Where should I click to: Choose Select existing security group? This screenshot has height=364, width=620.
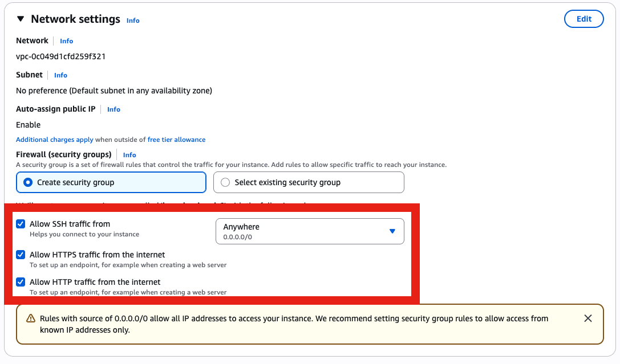tap(225, 182)
